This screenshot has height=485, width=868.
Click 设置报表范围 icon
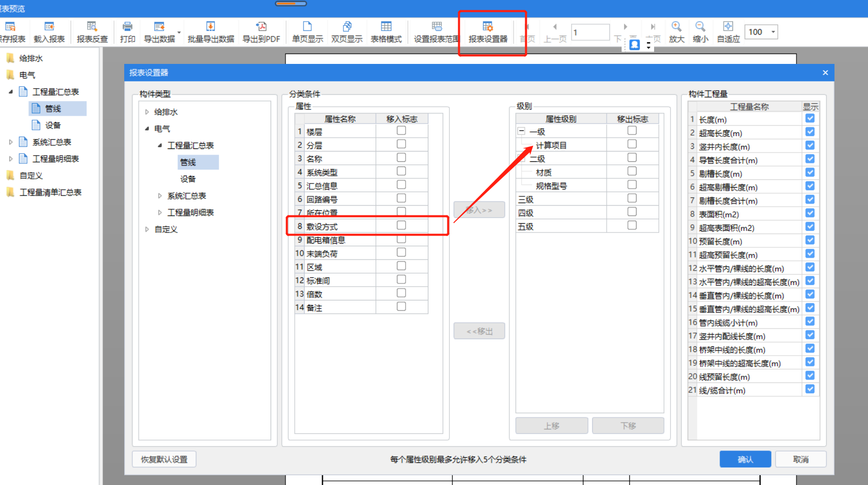pyautogui.click(x=437, y=32)
